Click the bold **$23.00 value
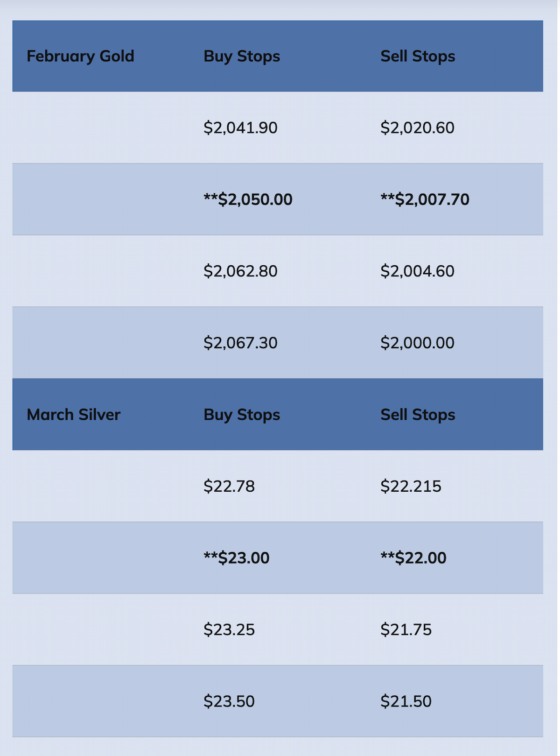Image resolution: width=560 pixels, height=756 pixels. point(236,558)
